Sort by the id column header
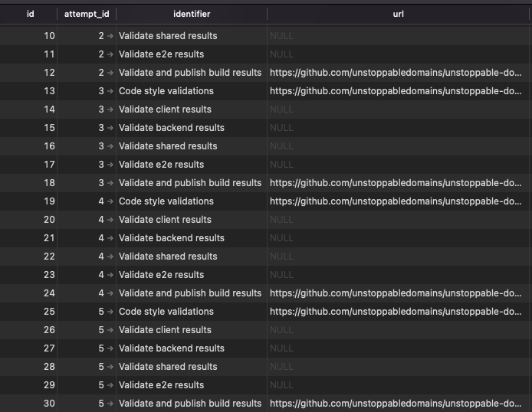Viewport: 532px width, 412px height. pyautogui.click(x=30, y=14)
